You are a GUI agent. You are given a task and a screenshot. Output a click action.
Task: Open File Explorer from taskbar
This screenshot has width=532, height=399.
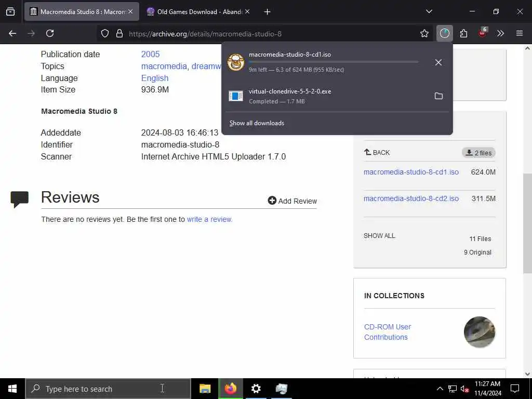(x=205, y=389)
